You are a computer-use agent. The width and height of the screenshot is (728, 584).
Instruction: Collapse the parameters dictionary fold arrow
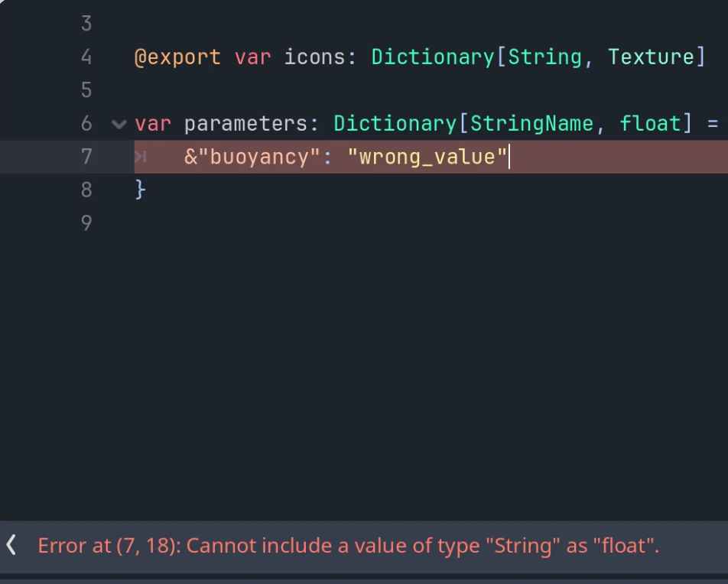[x=119, y=124]
